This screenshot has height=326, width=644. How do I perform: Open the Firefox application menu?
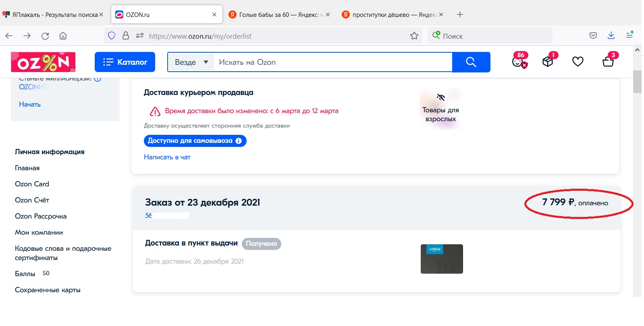629,35
